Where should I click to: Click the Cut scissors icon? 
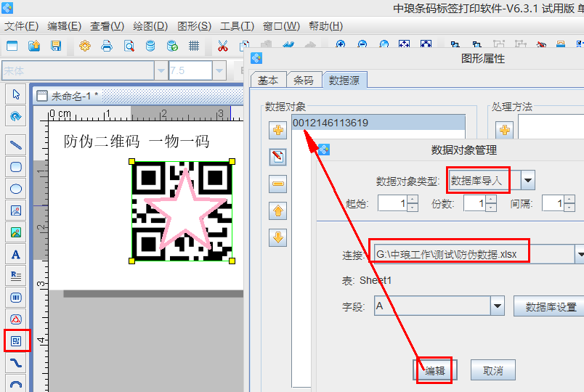223,46
